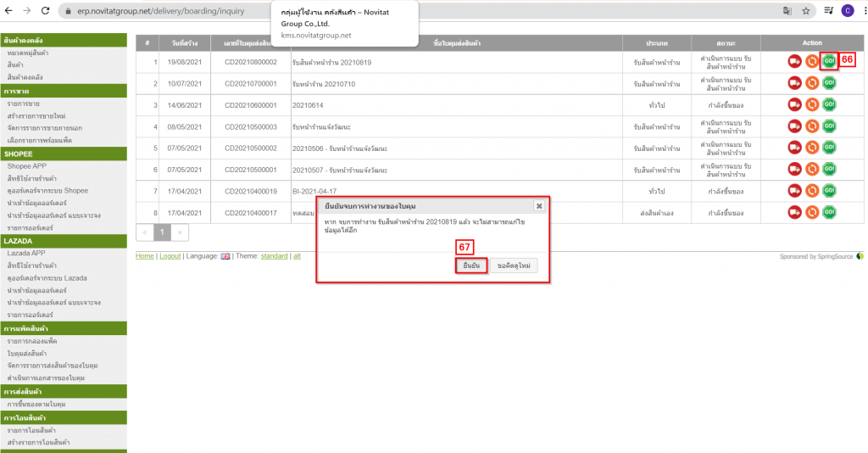Open Shopee APP in the sidebar

point(26,166)
